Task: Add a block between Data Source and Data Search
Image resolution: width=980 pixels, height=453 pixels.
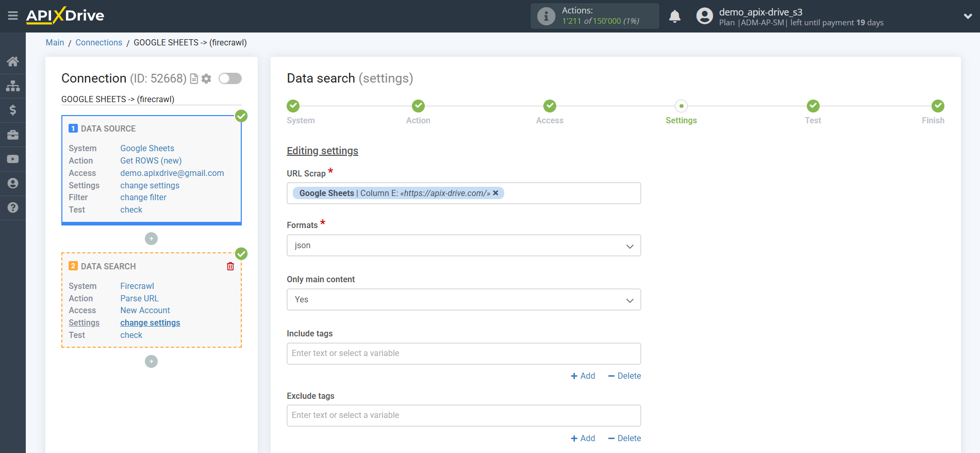Action: tap(151, 238)
